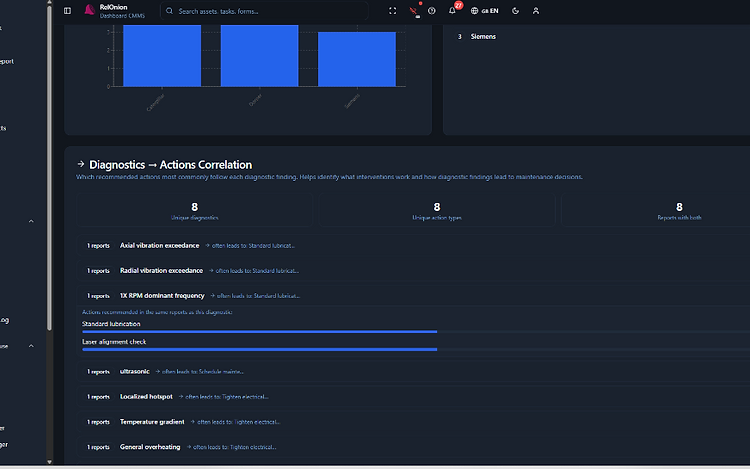Click the Unique diagnostics stat card

(195, 210)
